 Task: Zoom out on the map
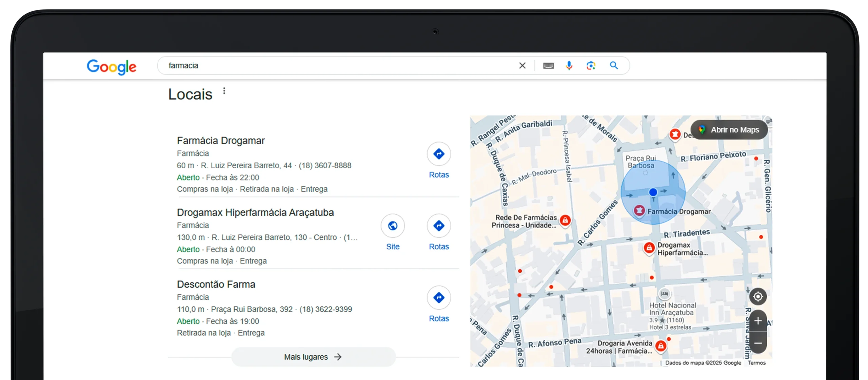(x=758, y=343)
